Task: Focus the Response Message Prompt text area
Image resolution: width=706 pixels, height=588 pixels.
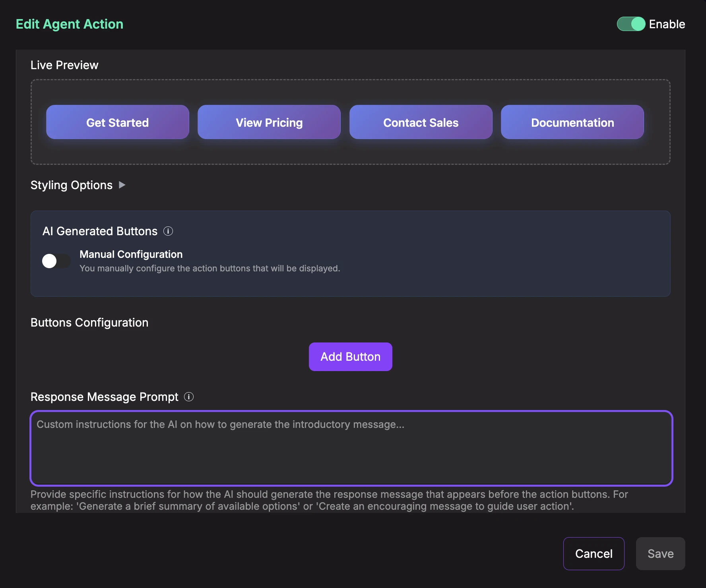Action: click(351, 448)
